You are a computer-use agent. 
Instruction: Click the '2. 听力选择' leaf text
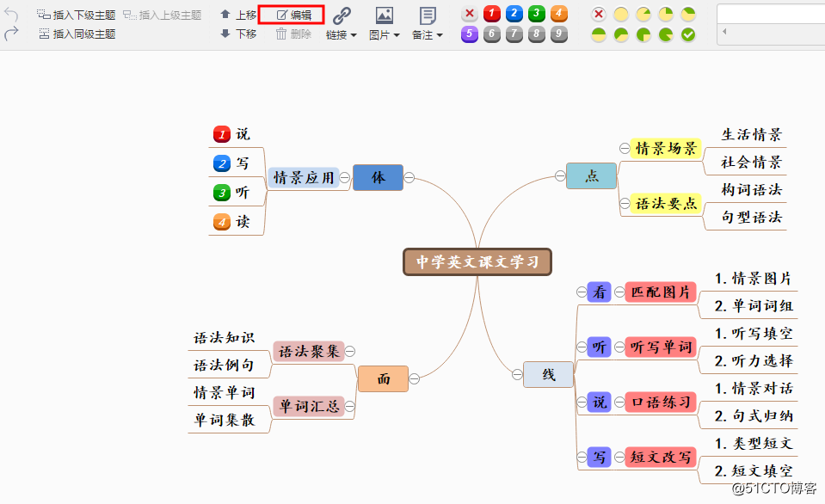pyautogui.click(x=754, y=361)
